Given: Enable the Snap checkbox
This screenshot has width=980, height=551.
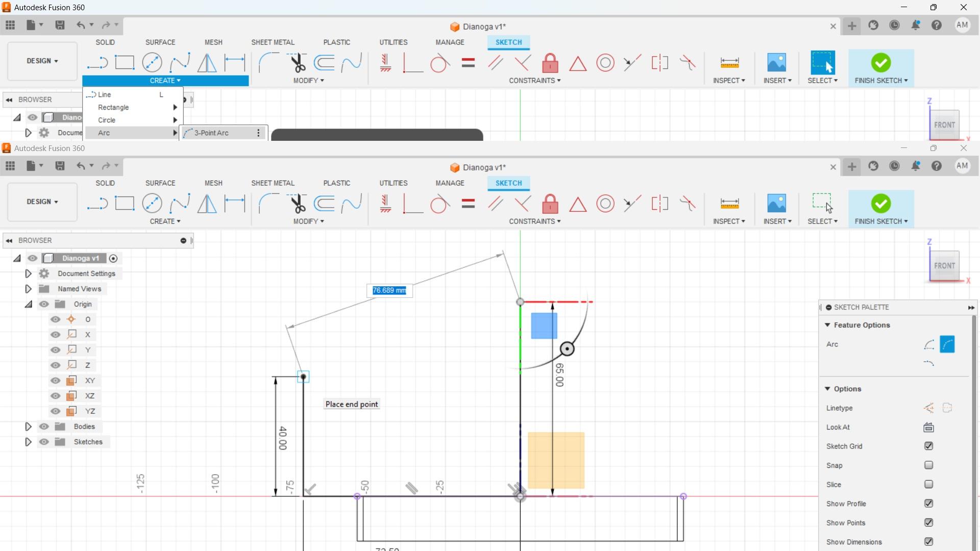Looking at the screenshot, I should (x=928, y=465).
